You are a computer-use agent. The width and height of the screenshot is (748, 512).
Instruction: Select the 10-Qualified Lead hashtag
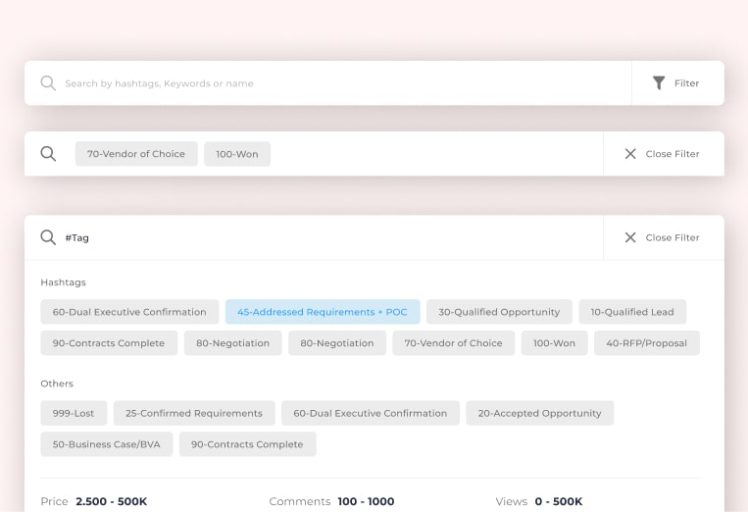click(x=632, y=312)
